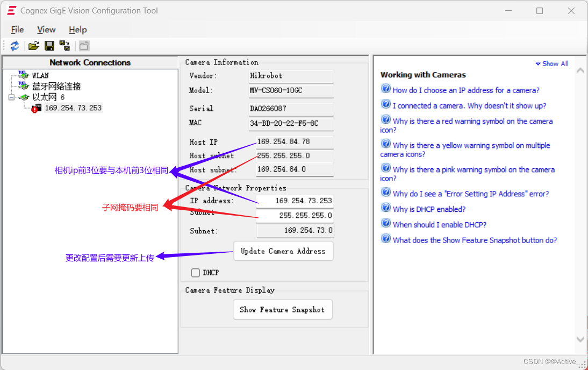
Task: Click the host subnet value 169.254.84.0
Action: 295,169
